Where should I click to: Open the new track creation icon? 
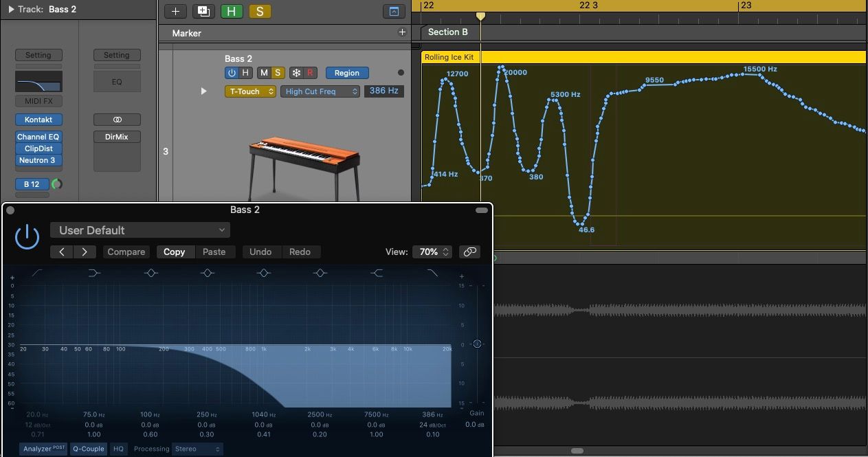(175, 11)
